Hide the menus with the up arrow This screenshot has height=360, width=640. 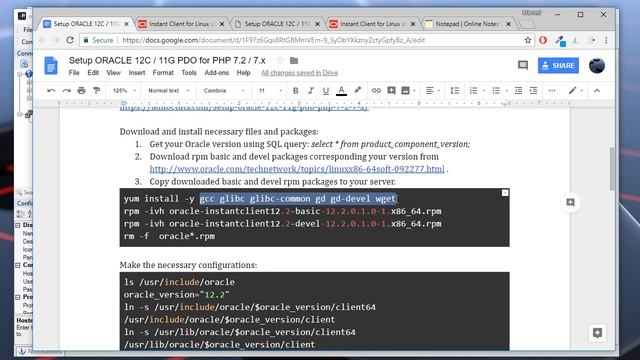pyautogui.click(x=597, y=91)
